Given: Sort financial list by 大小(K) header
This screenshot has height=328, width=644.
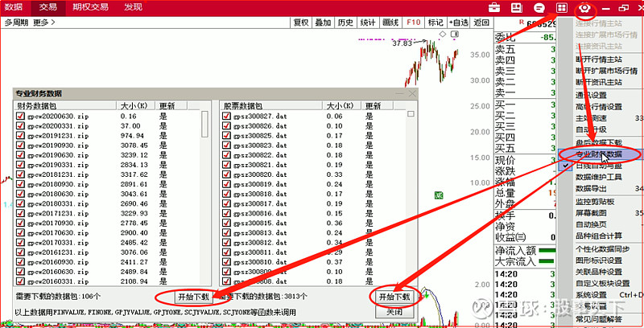Looking at the screenshot, I should pyautogui.click(x=137, y=106).
